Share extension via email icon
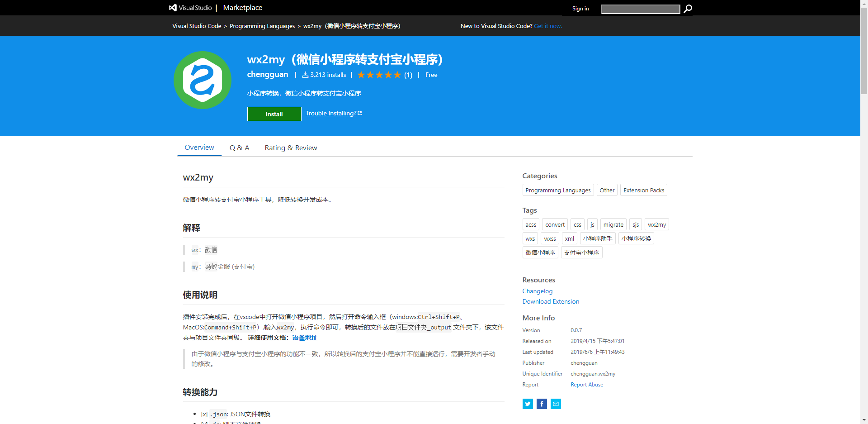This screenshot has width=868, height=424. pos(556,404)
